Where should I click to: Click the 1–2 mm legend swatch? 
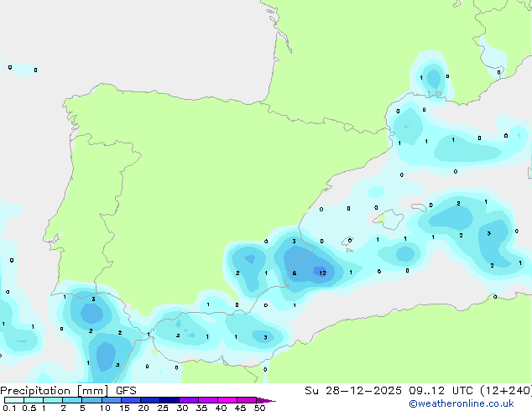click(x=53, y=400)
